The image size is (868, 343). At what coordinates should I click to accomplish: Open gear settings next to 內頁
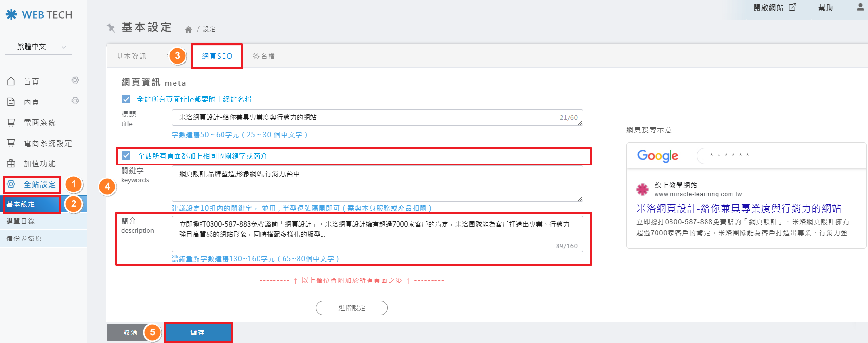point(75,101)
